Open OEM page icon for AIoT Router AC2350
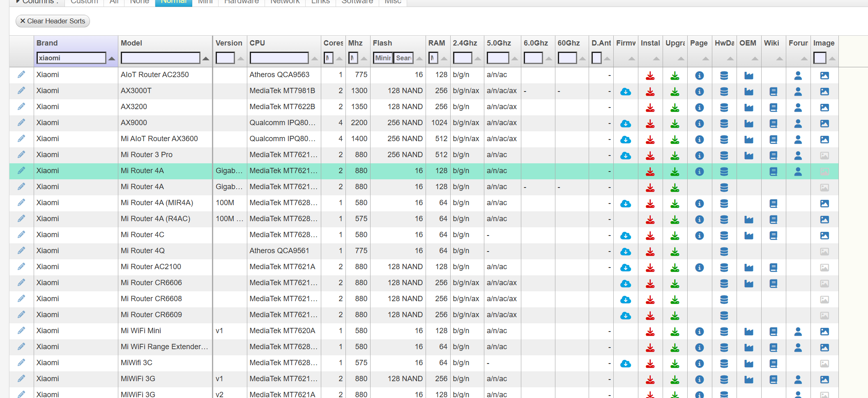 tap(749, 75)
